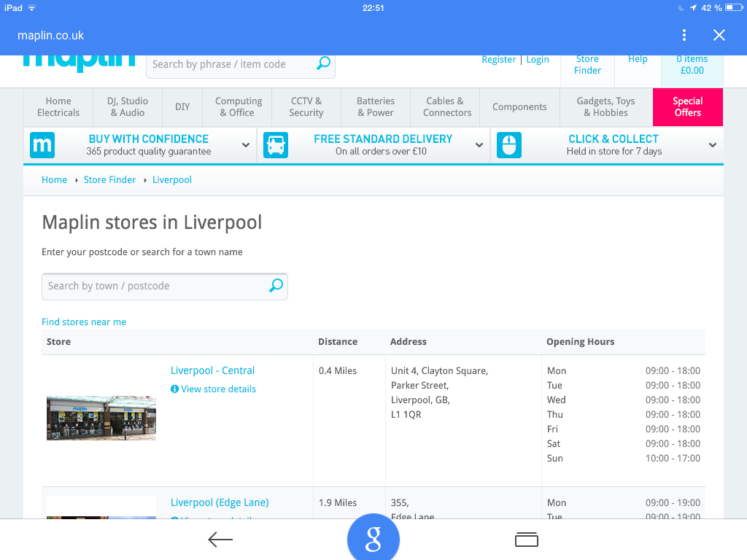The width and height of the screenshot is (747, 560).
Task: Open the tabs overview icon
Action: (527, 540)
